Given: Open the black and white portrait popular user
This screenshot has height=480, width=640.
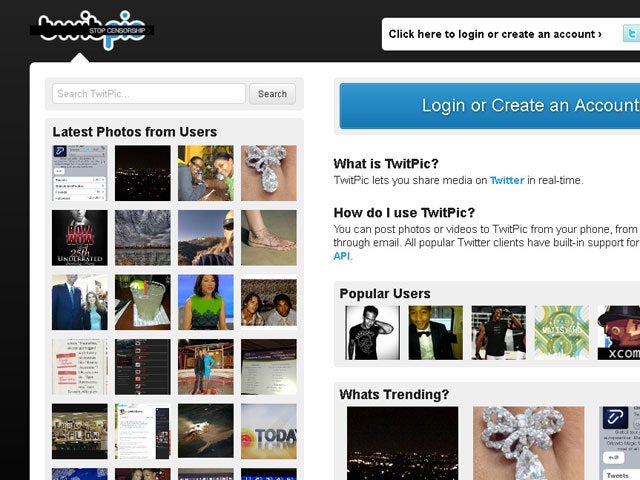Looking at the screenshot, I should [373, 333].
